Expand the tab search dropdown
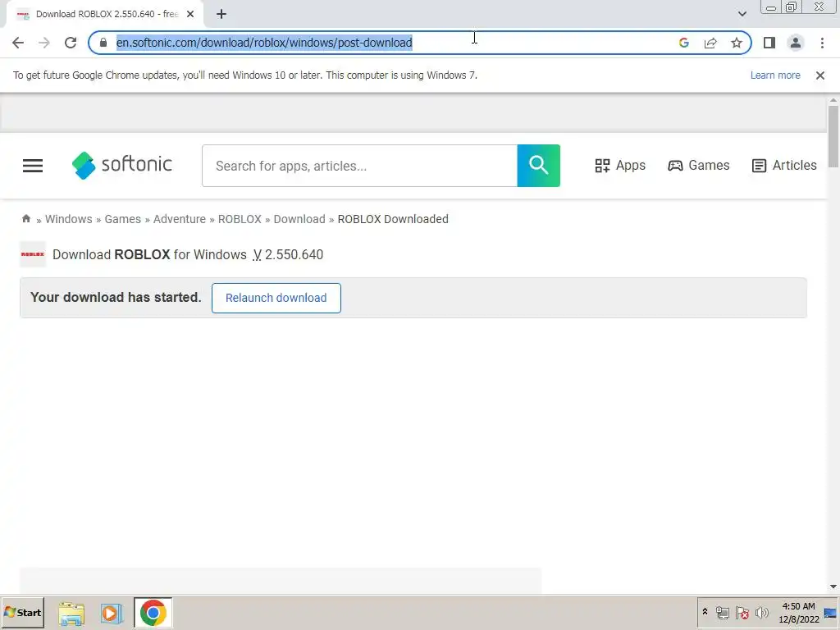The width and height of the screenshot is (840, 630). pyautogui.click(x=742, y=14)
